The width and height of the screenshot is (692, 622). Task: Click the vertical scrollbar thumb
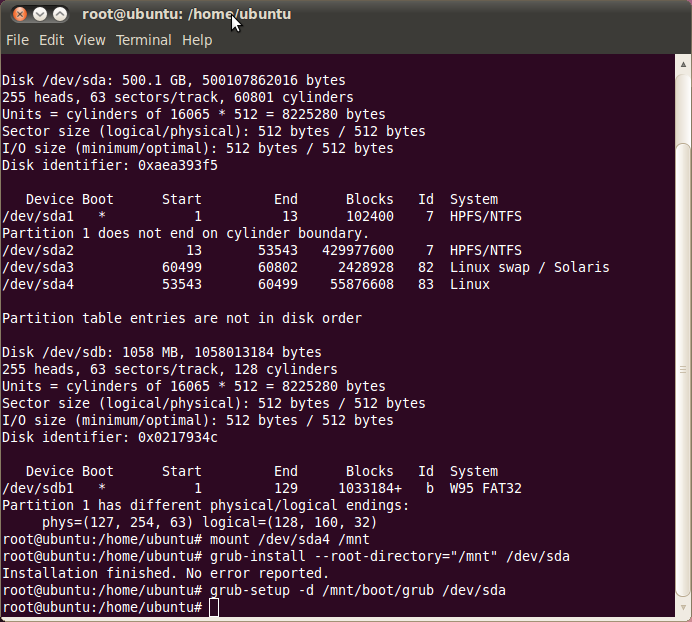tap(683, 370)
